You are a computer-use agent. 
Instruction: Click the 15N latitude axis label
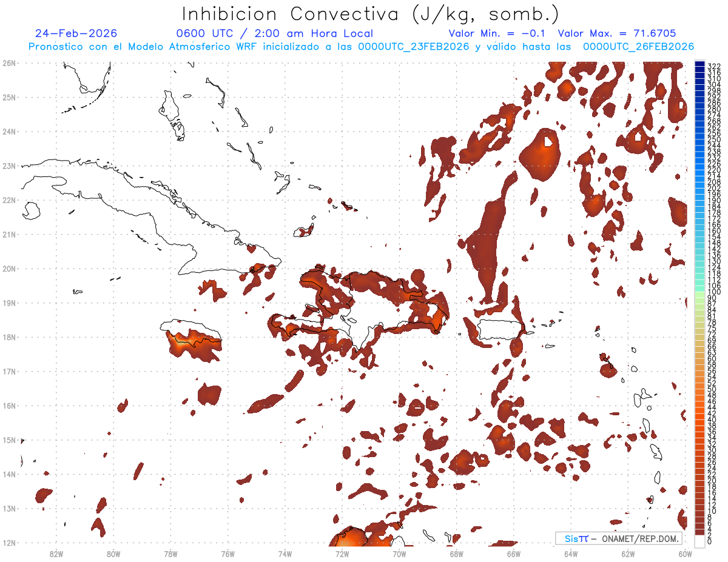(x=9, y=440)
